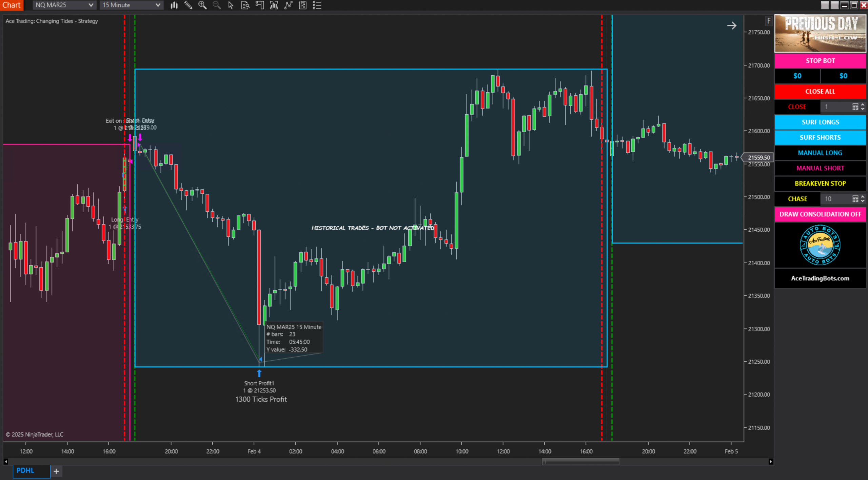Click the Short Profit1 blue arrow marker

[x=259, y=373]
